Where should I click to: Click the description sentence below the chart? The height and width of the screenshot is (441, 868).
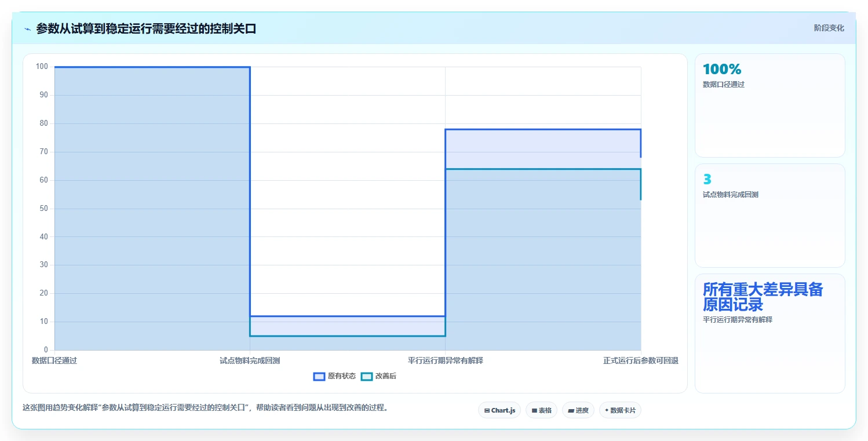205,408
